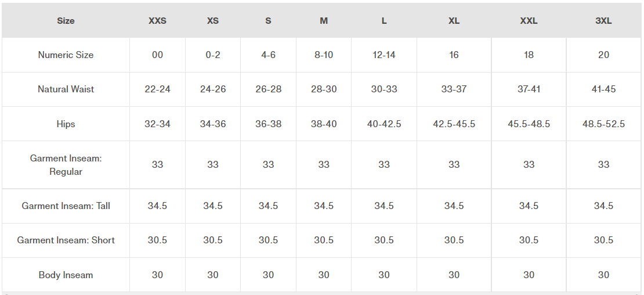Select the XL column header

[x=454, y=21]
